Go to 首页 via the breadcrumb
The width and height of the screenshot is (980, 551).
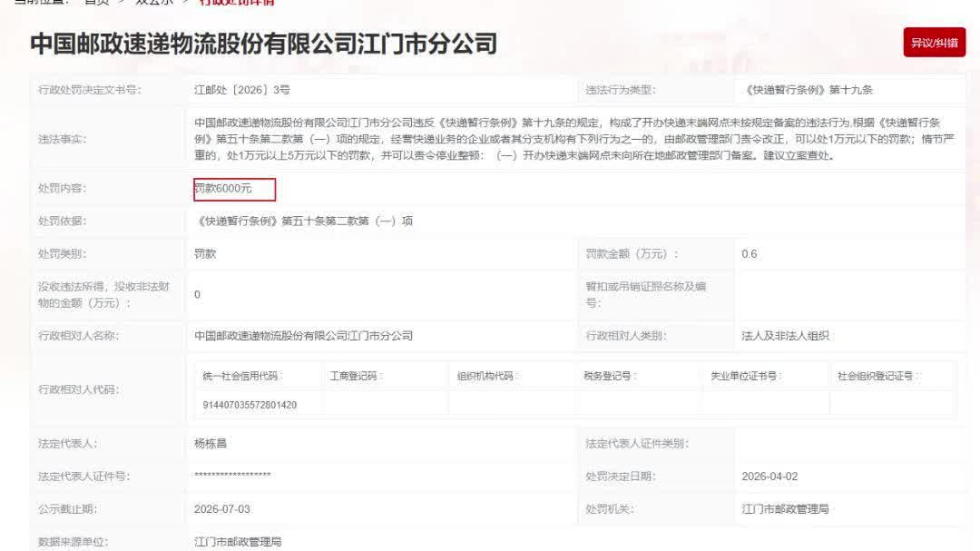(x=96, y=3)
